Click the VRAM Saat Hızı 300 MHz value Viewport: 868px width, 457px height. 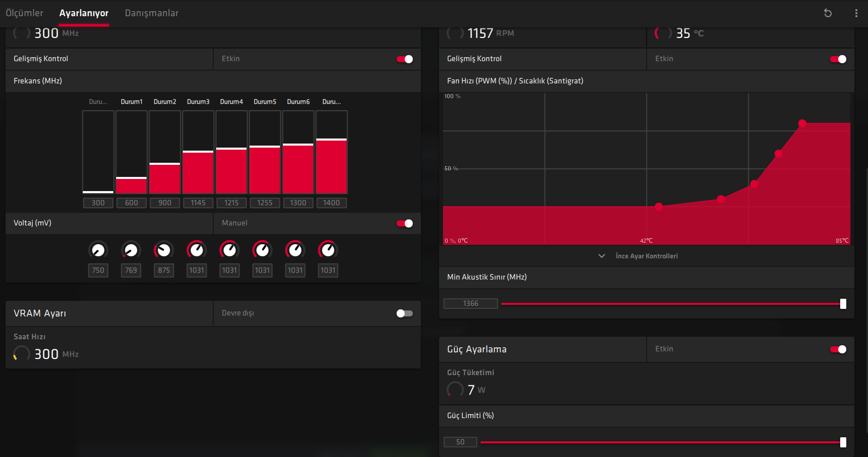coord(56,354)
